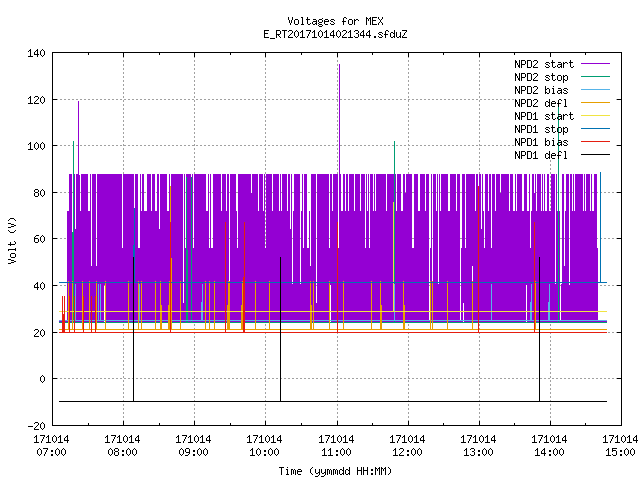Click the tallest purple spike near 11:00
Image resolution: width=640 pixels, height=480 pixels.
[x=339, y=118]
